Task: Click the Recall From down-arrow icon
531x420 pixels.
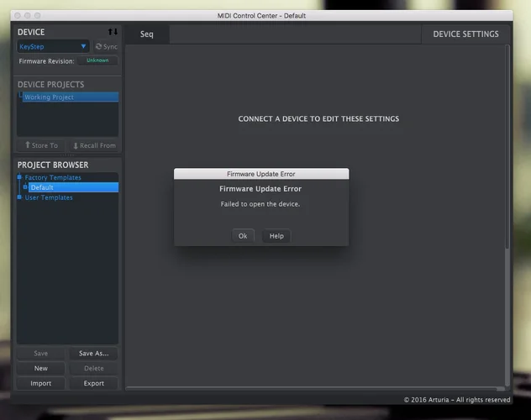Action: pos(76,146)
